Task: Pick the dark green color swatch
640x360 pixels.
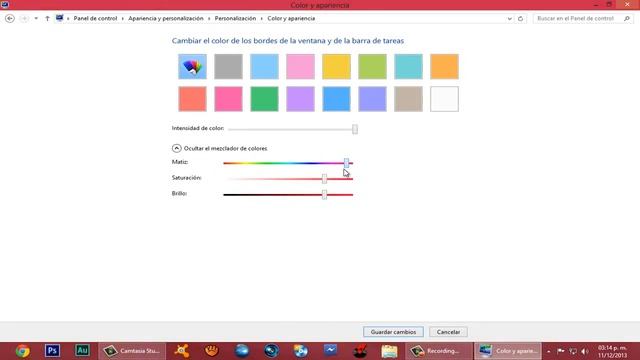Action: tap(264, 99)
